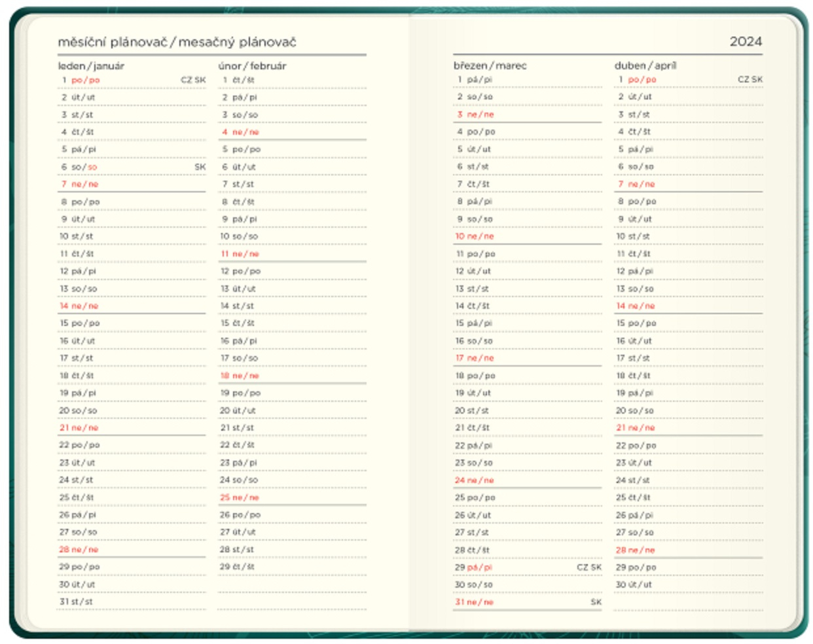Select March 1 pá/pi row
The width and height of the screenshot is (813, 644).
527,79
